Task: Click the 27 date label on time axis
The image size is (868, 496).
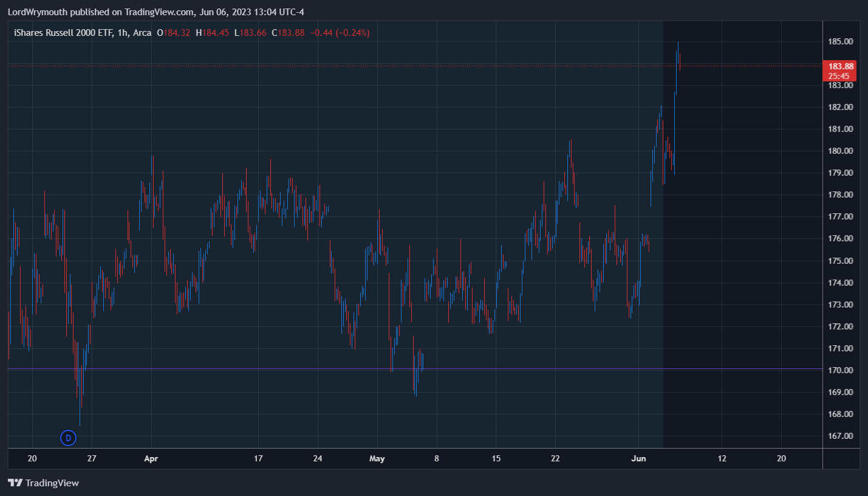Action: click(x=92, y=459)
